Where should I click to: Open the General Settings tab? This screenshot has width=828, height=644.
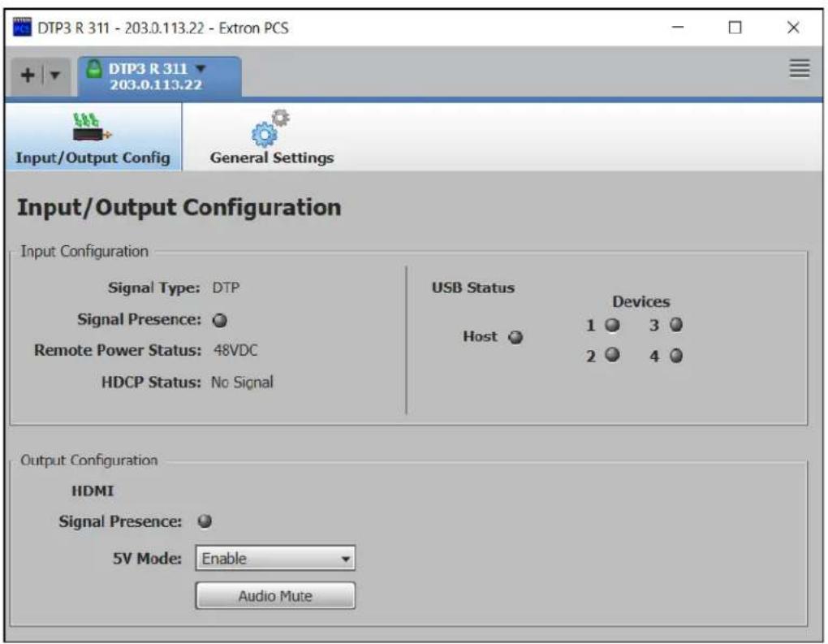[x=271, y=137]
